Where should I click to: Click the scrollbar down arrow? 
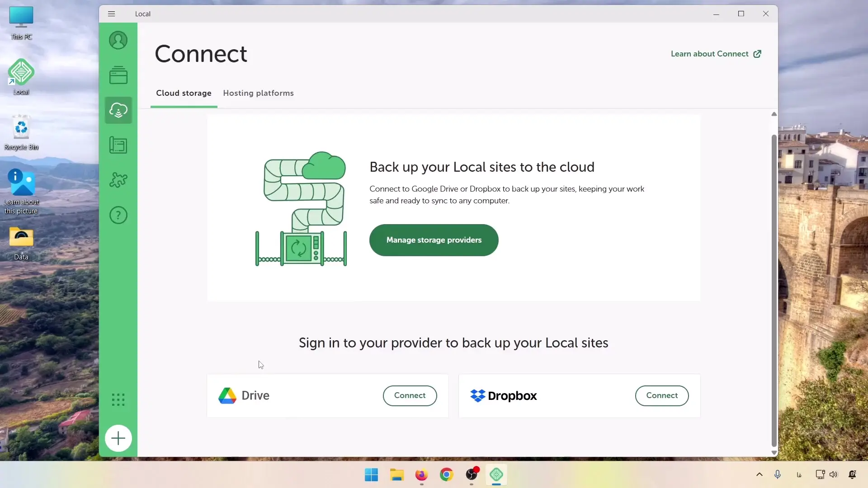pyautogui.click(x=774, y=452)
